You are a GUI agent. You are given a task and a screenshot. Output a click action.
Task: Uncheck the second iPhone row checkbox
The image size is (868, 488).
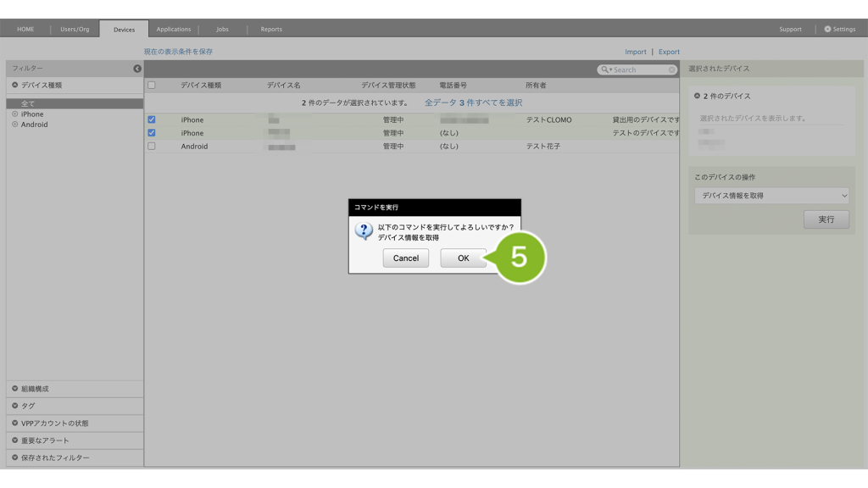(x=152, y=133)
